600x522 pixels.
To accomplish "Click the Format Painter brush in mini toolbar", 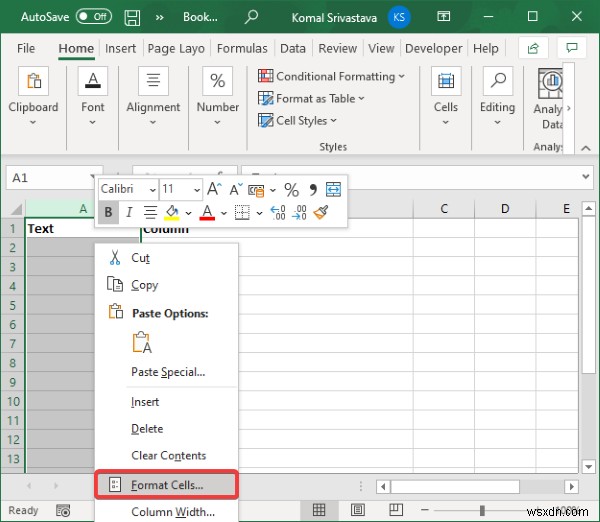I will pyautogui.click(x=321, y=212).
